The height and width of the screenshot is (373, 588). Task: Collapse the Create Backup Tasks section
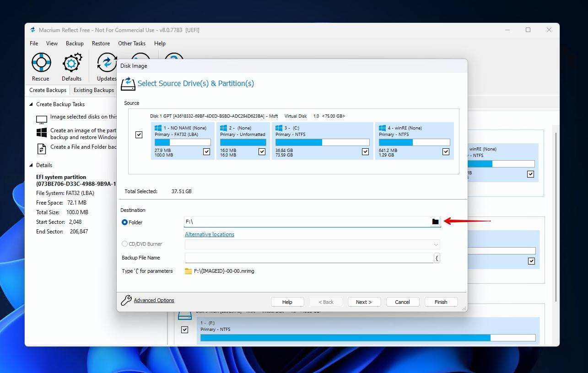coord(31,104)
